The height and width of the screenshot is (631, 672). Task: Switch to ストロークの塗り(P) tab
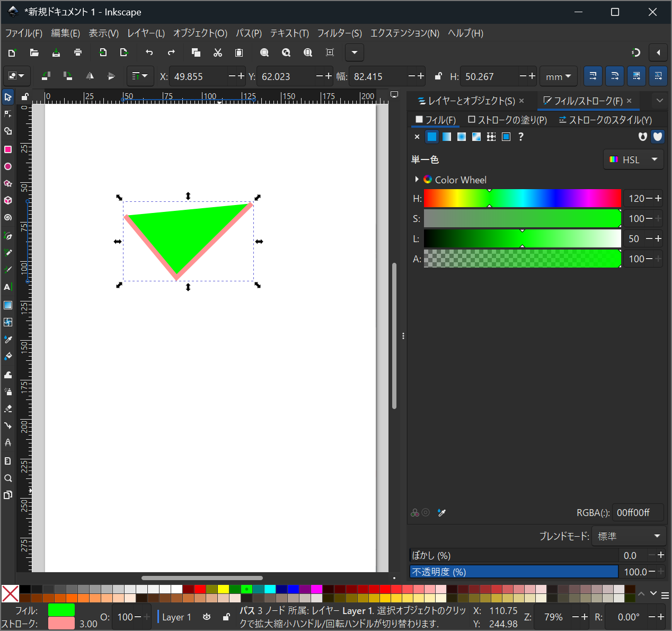(x=507, y=120)
